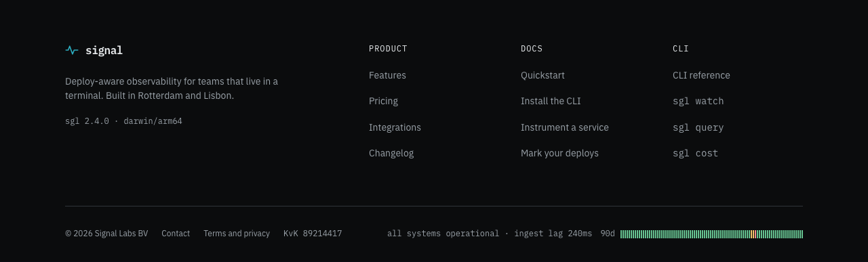Select the CLI column heading
This screenshot has height=262, width=868.
tap(681, 49)
